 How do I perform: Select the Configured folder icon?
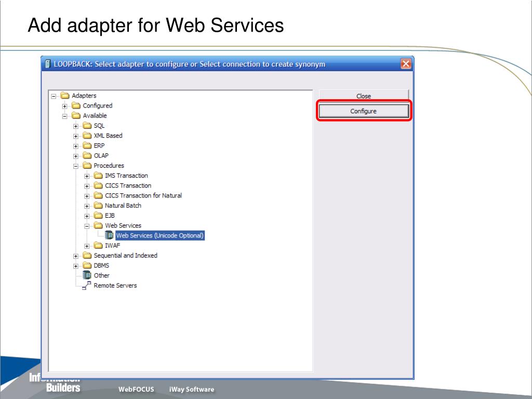click(x=76, y=105)
